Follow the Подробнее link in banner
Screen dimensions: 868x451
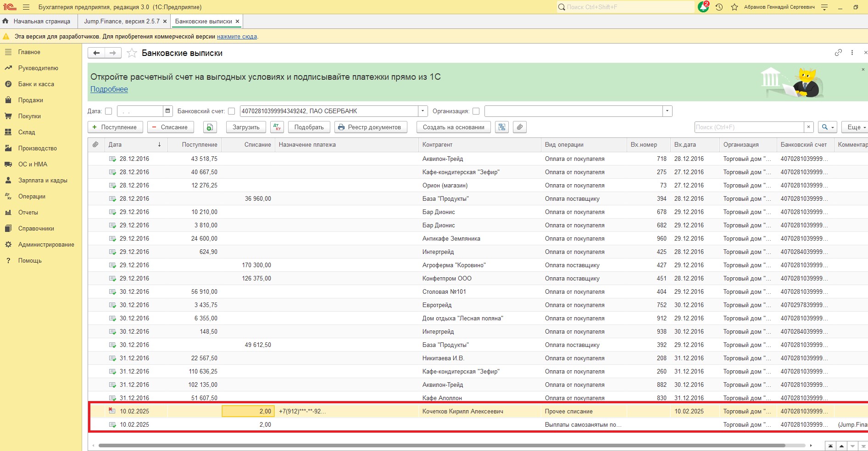point(109,89)
